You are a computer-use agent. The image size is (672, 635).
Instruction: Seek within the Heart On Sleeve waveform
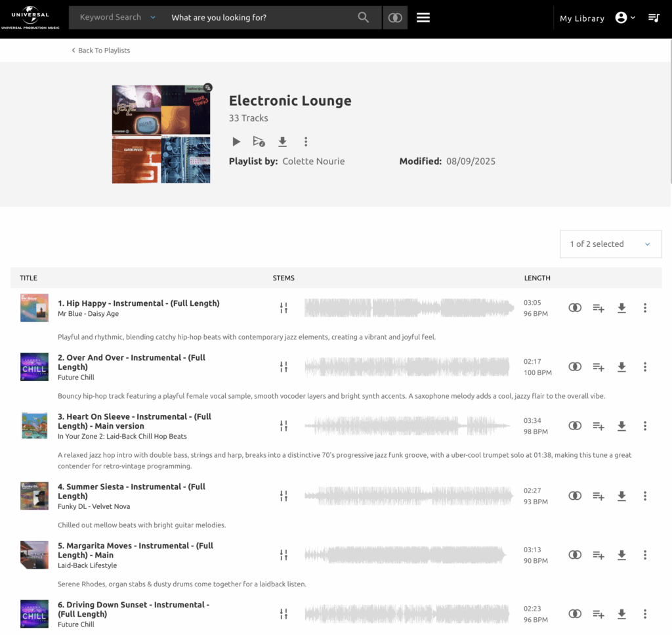pyautogui.click(x=407, y=426)
